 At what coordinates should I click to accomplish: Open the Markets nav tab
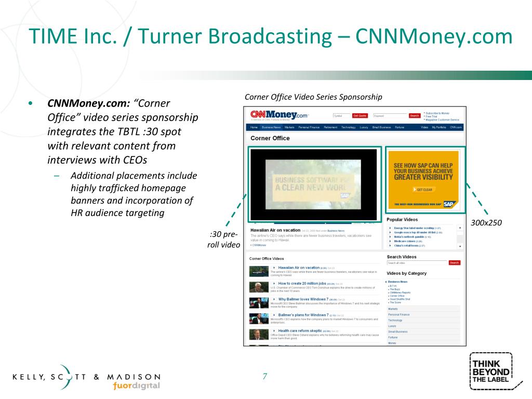(x=289, y=127)
